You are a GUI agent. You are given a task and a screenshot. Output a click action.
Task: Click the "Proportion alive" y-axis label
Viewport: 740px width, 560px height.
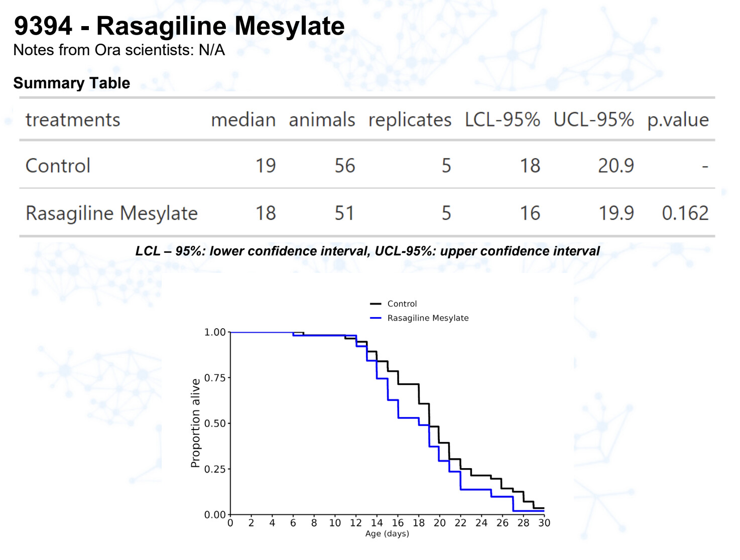pos(195,423)
